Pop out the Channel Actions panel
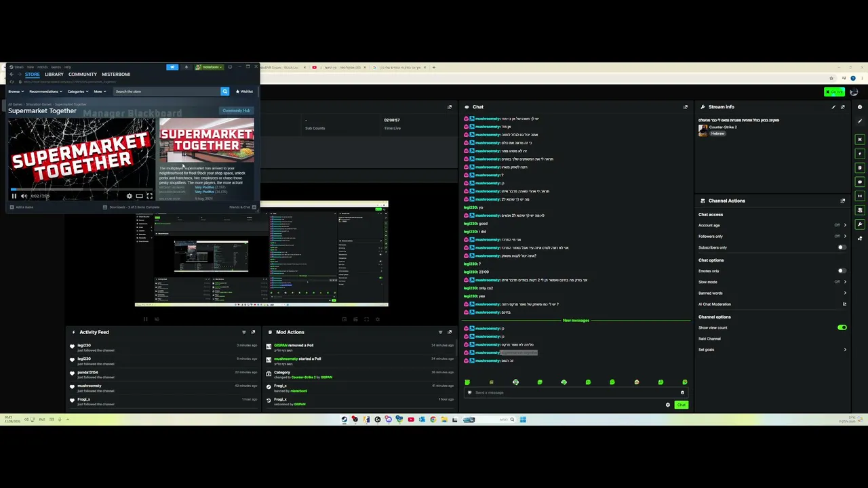This screenshot has height=488, width=868. (843, 201)
